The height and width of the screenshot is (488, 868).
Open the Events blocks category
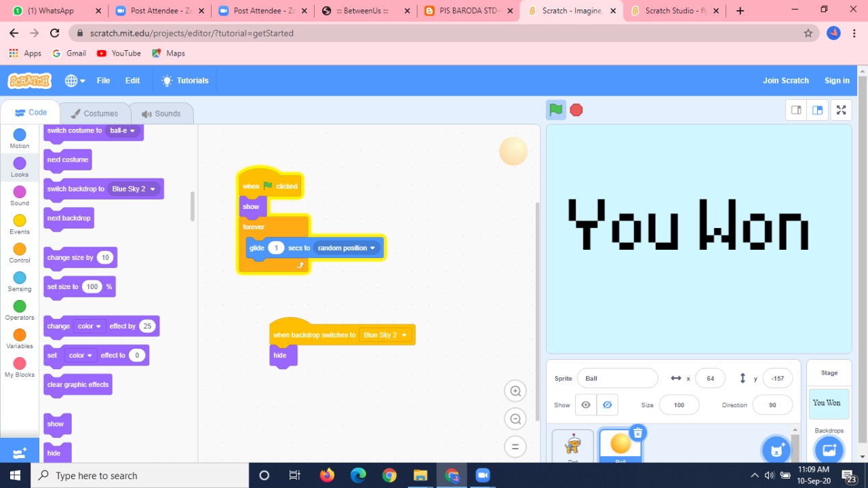19,225
